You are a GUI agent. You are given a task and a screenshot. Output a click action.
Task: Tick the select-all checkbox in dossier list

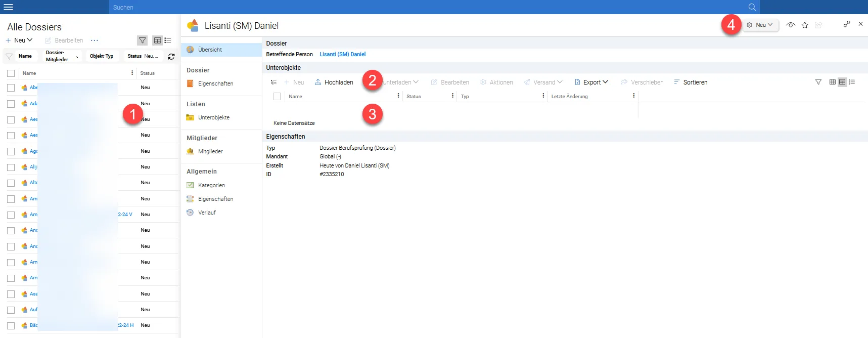pos(11,73)
